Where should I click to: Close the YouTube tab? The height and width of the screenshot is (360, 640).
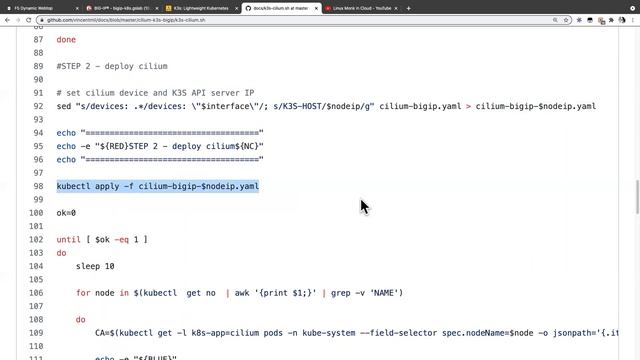[x=396, y=8]
